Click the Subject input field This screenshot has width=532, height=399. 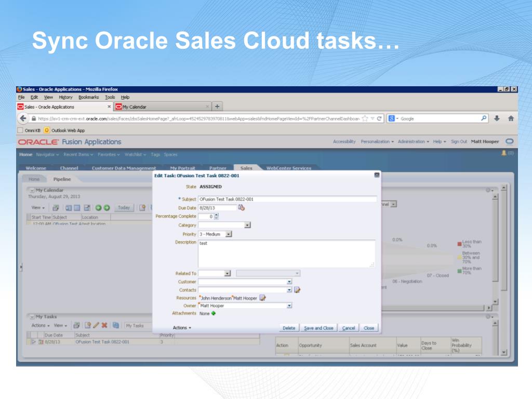click(287, 199)
